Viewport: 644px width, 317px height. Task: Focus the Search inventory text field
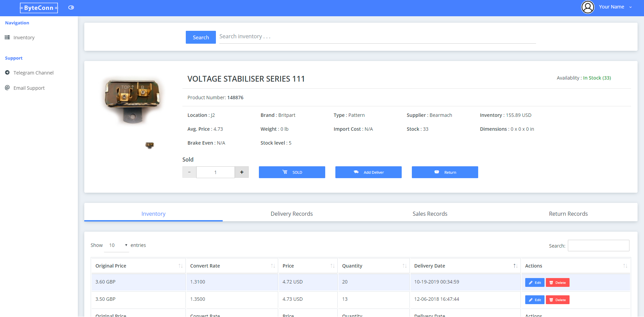coord(377,37)
